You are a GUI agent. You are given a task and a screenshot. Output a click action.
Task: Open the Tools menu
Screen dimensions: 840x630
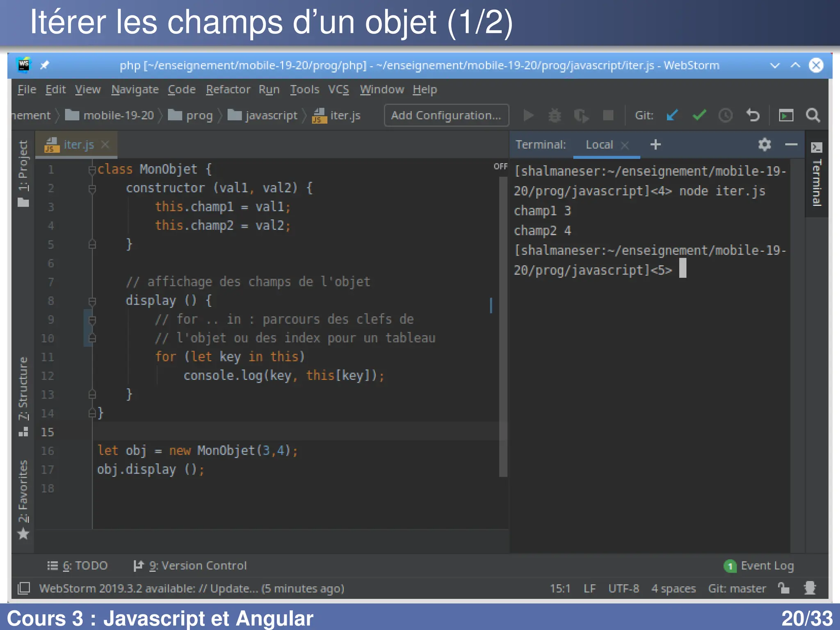[304, 89]
